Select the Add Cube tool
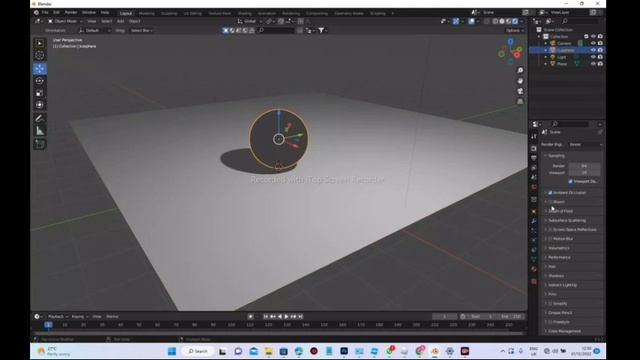 40,144
